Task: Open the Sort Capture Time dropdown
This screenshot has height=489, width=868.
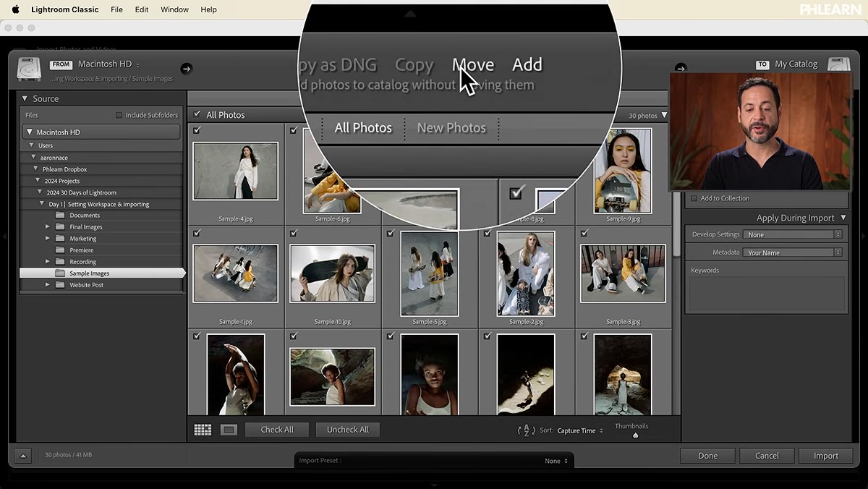Action: tap(580, 430)
